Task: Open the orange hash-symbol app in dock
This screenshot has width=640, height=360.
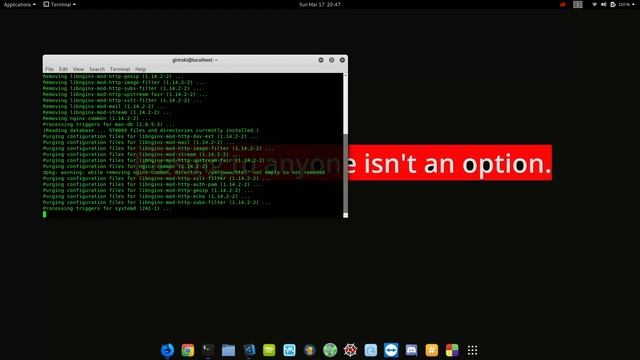Action: click(431, 350)
